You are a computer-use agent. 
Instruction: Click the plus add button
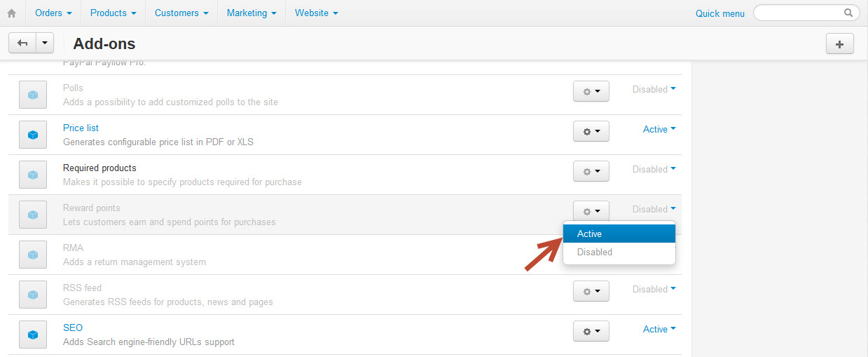click(x=840, y=43)
